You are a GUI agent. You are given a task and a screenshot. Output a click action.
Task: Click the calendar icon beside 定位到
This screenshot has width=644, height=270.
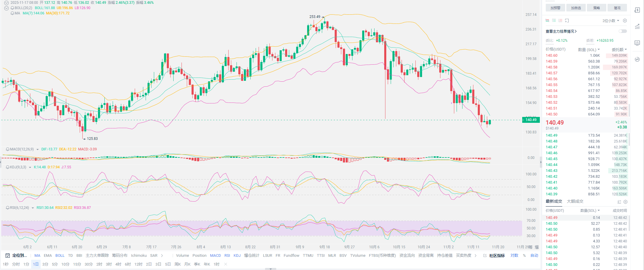(x=8, y=256)
